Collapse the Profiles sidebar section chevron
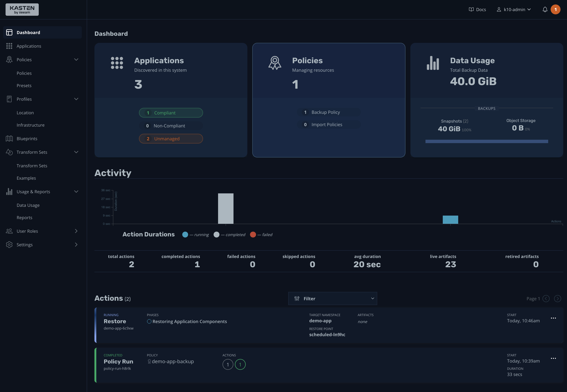This screenshot has width=567, height=392. 76,99
